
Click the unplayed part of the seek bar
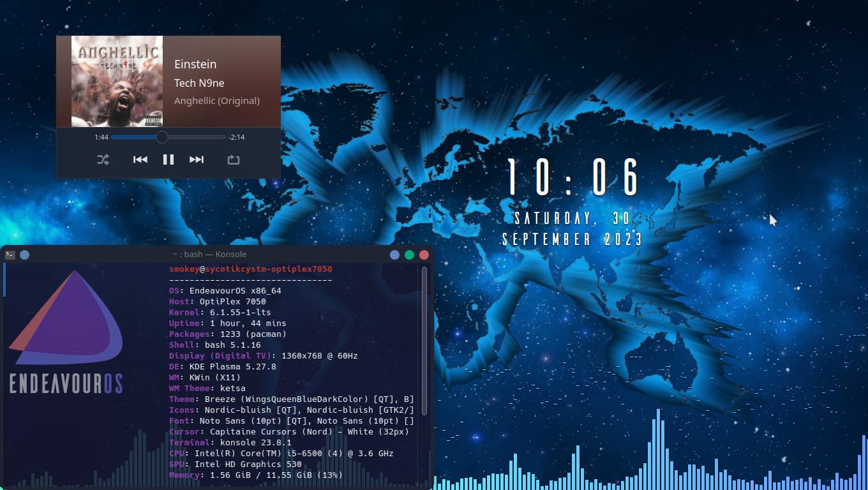point(198,137)
